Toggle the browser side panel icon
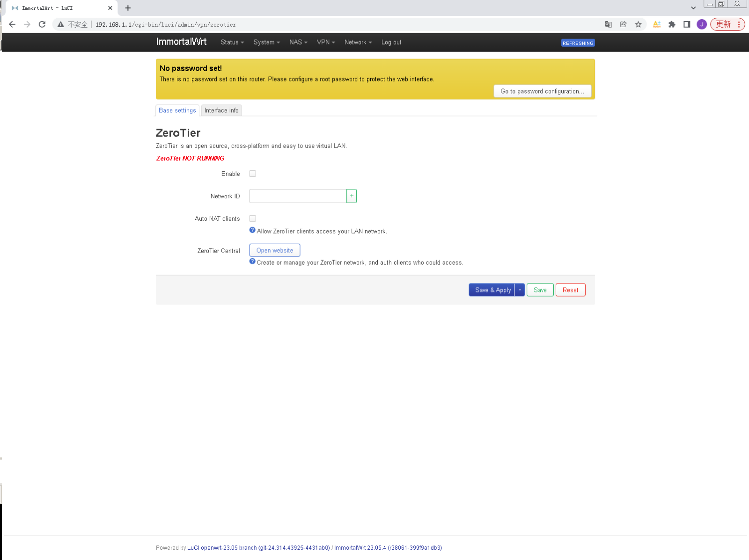The image size is (749, 560). click(x=687, y=24)
